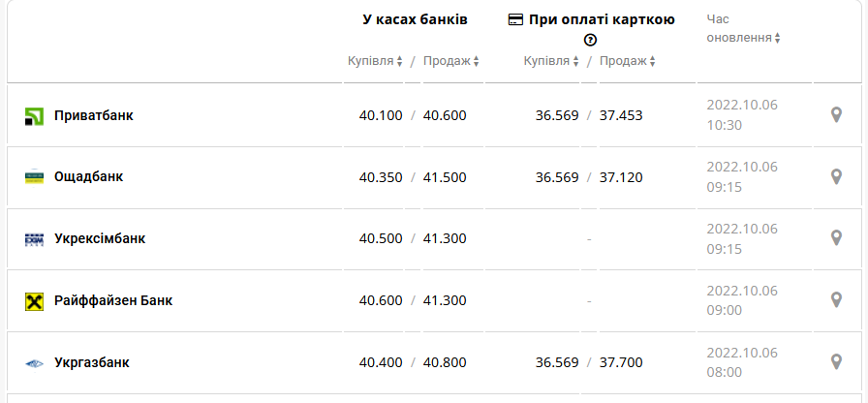Open location pin for Укрексімбанк
The height and width of the screenshot is (403, 868).
pos(837,238)
